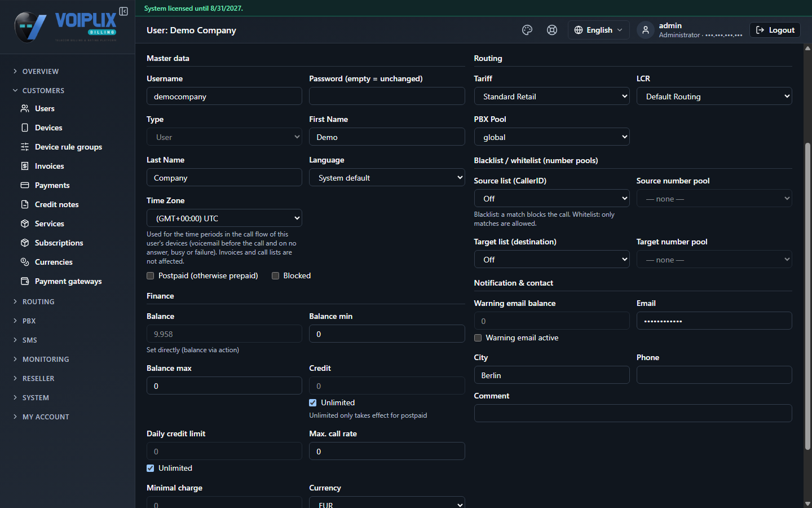812x508 pixels.
Task: Open the theme palette icon
Action: pos(527,30)
